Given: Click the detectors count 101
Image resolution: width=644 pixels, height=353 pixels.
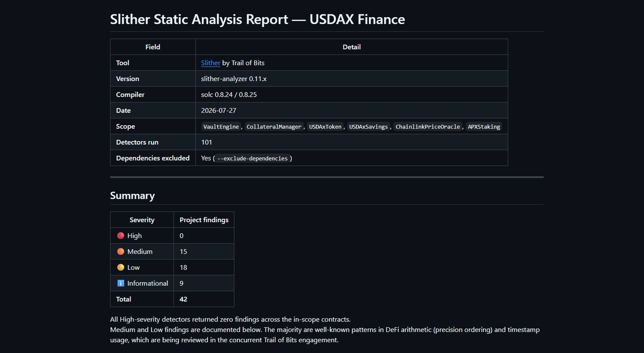Looking at the screenshot, I should pos(207,142).
